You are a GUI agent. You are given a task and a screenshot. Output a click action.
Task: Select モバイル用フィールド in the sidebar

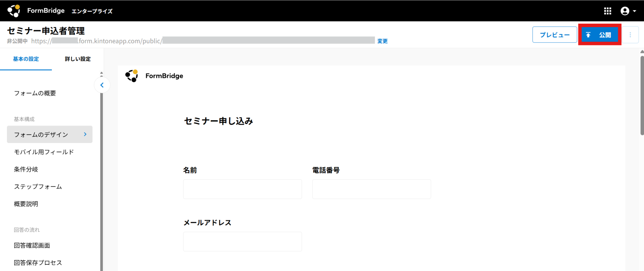pos(44,152)
